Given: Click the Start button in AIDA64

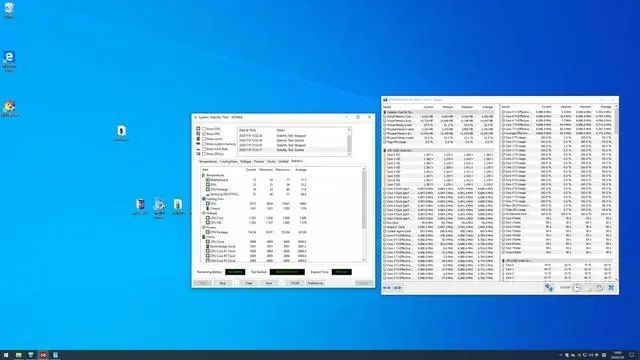Looking at the screenshot, I should 202,283.
